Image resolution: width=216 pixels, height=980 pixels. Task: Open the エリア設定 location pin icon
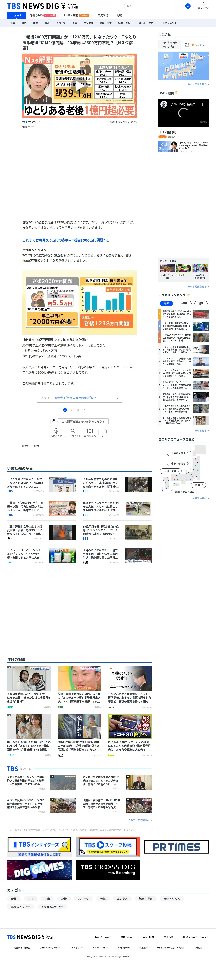(203, 4)
